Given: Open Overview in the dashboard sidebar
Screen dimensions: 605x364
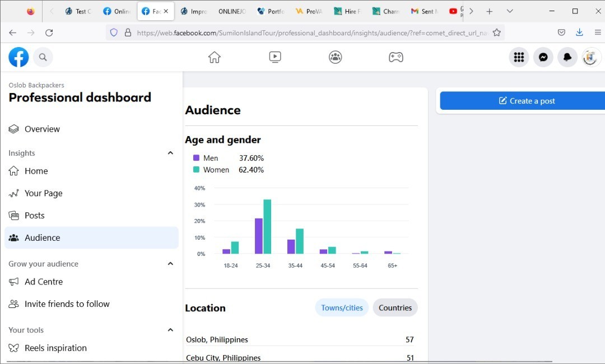Looking at the screenshot, I should pos(91,129).
